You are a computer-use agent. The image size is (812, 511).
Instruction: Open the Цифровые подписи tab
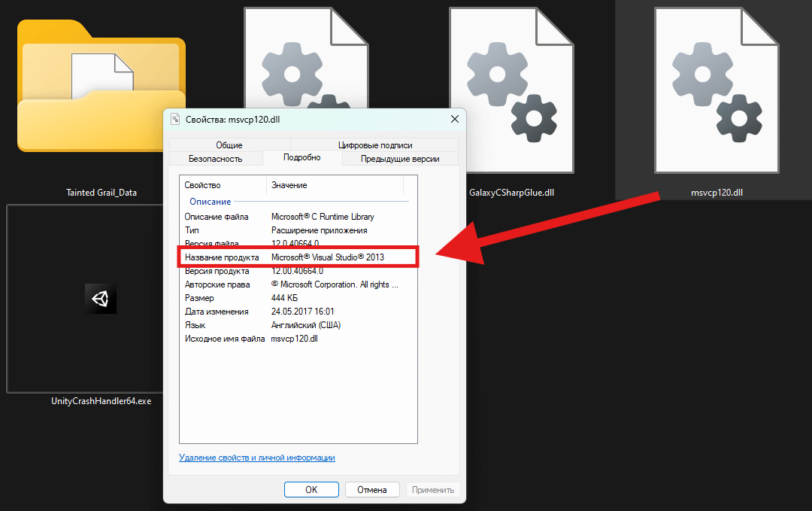[x=375, y=145]
